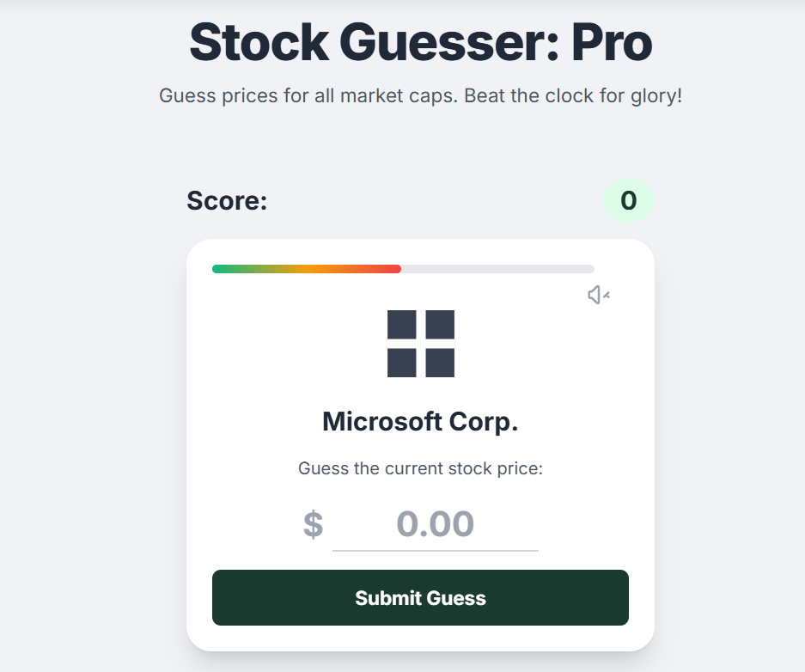Click the gray unfilled part of the timer bar
The image size is (805, 672).
click(x=498, y=269)
